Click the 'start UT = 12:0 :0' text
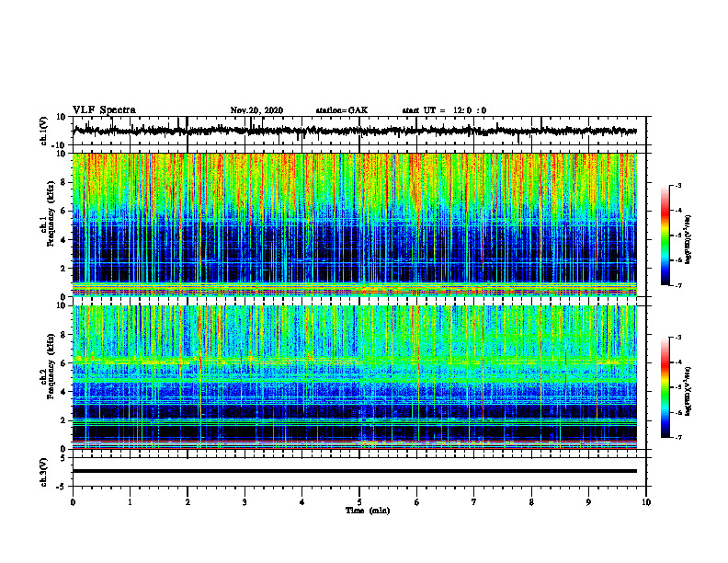Image resolution: width=728 pixels, height=563 pixels. click(444, 110)
